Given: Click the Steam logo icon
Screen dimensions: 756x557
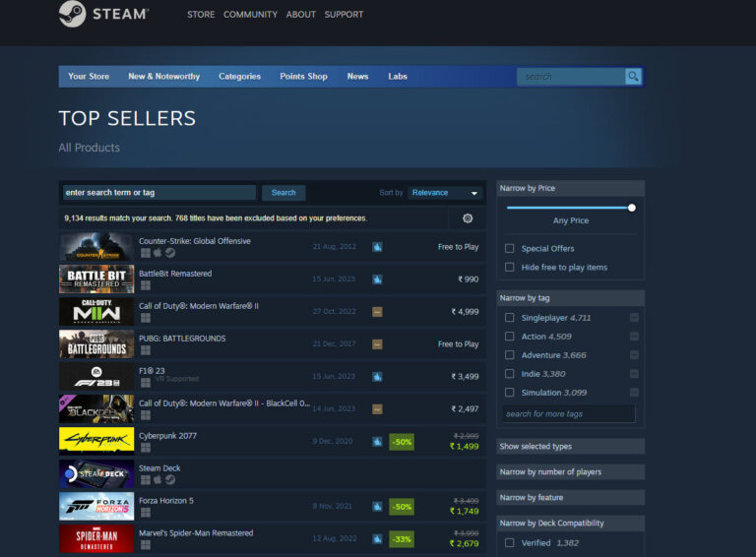Looking at the screenshot, I should (72, 14).
